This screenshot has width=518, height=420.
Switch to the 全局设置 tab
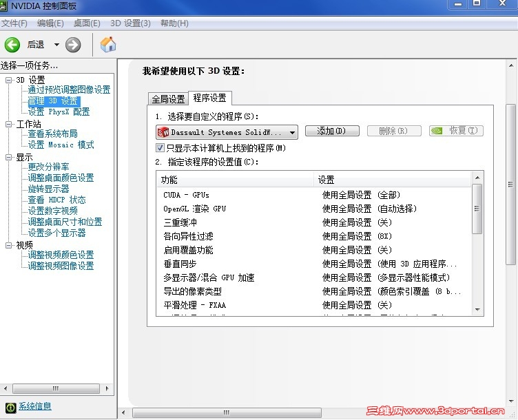pyautogui.click(x=168, y=98)
